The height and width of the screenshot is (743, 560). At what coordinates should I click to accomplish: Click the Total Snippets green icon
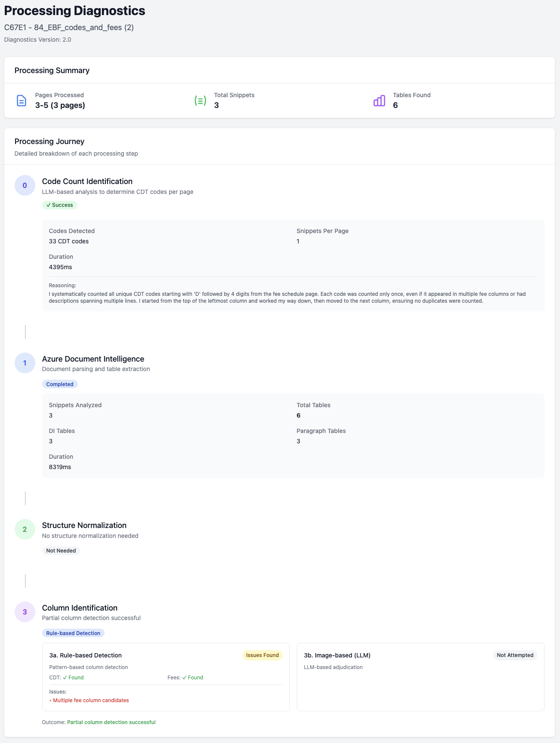(200, 101)
